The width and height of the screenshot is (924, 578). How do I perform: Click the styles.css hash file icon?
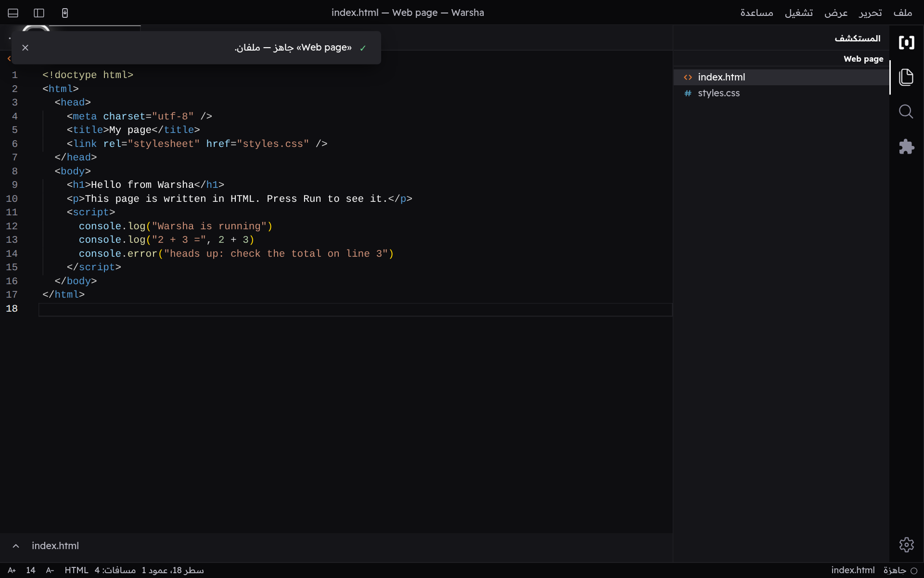688,93
